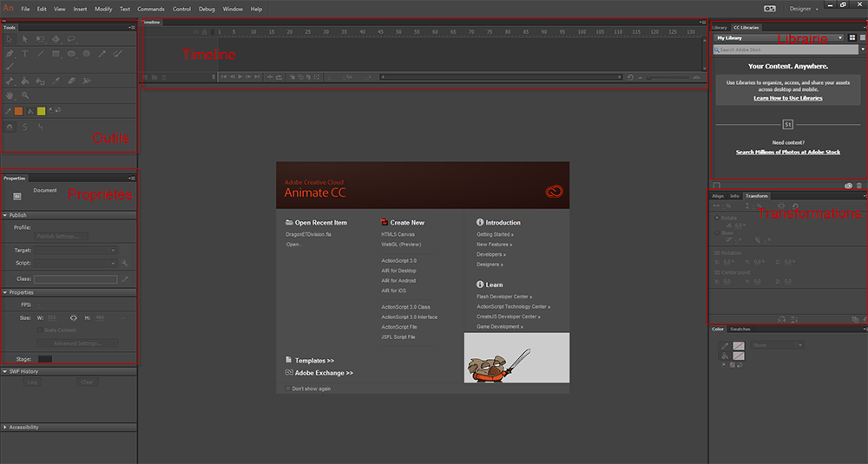868x464 pixels.
Task: Select the Oval tool
Action: point(71,54)
